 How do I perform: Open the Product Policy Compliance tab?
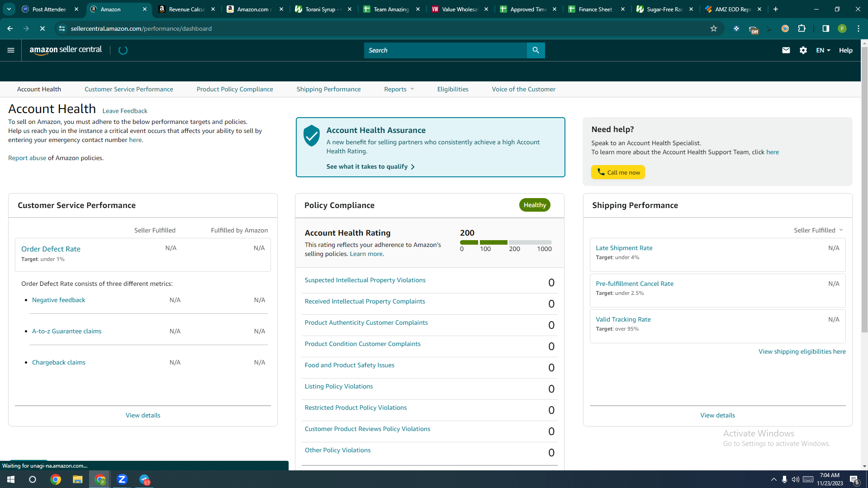(x=235, y=89)
